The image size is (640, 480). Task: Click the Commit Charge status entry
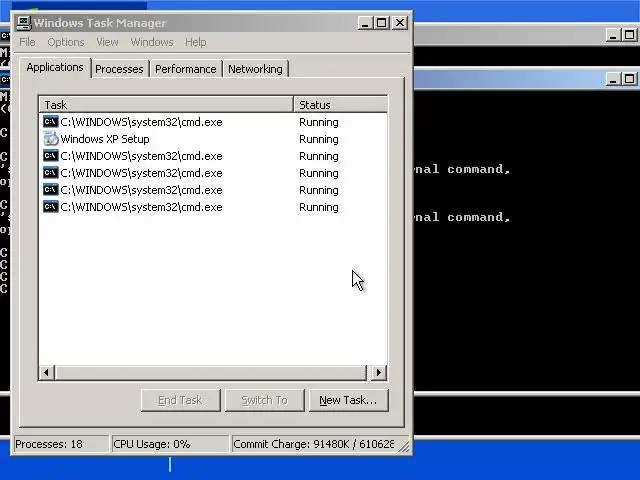(x=314, y=444)
